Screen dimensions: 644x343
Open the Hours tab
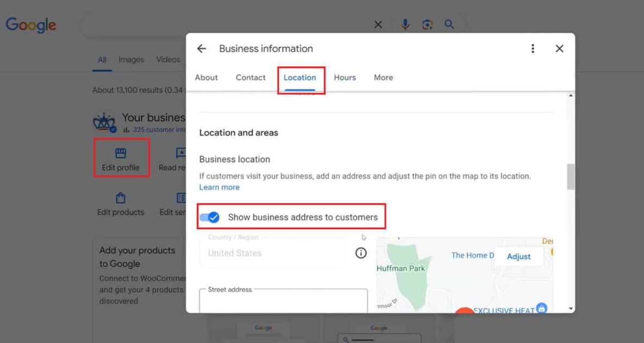tap(345, 77)
